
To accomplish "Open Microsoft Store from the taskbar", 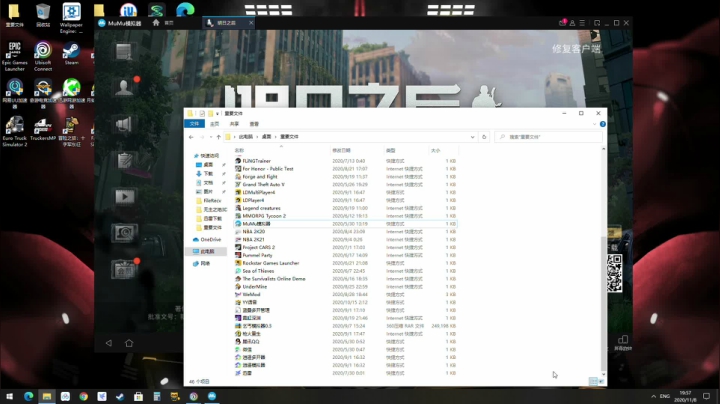I will pyautogui.click(x=138, y=396).
